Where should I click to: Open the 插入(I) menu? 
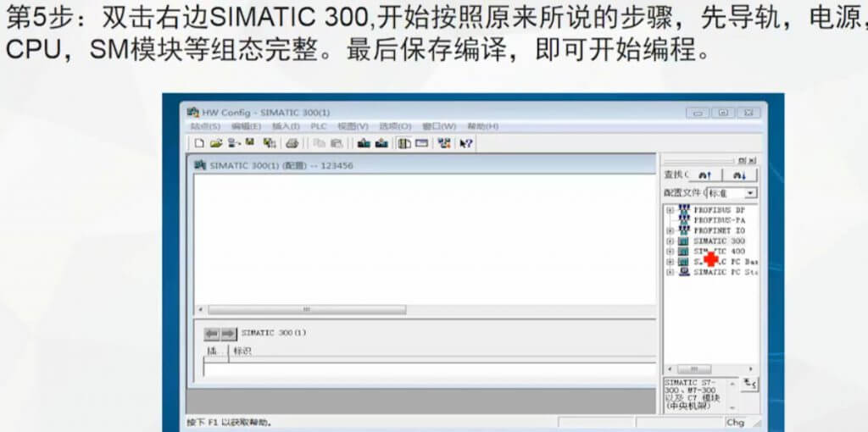tap(286, 127)
